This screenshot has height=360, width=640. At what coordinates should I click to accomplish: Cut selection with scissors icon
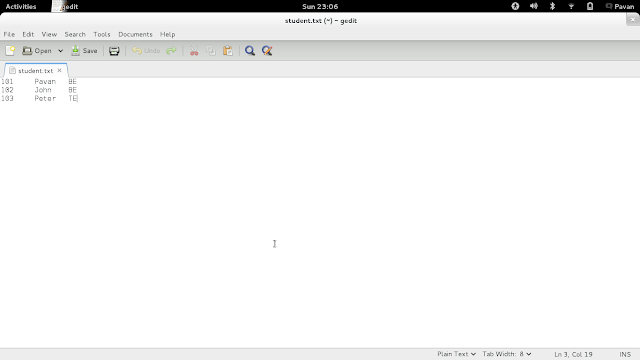pos(194,51)
